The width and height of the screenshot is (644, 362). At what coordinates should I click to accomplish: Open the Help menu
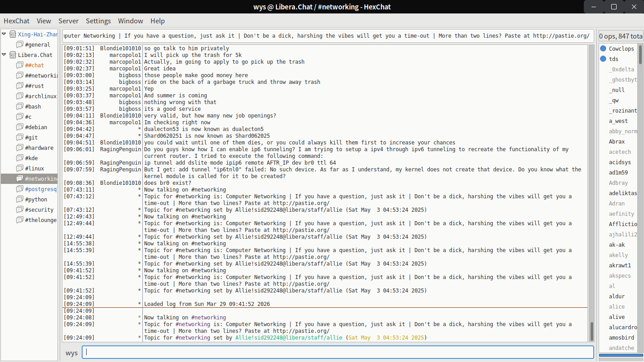(x=158, y=21)
